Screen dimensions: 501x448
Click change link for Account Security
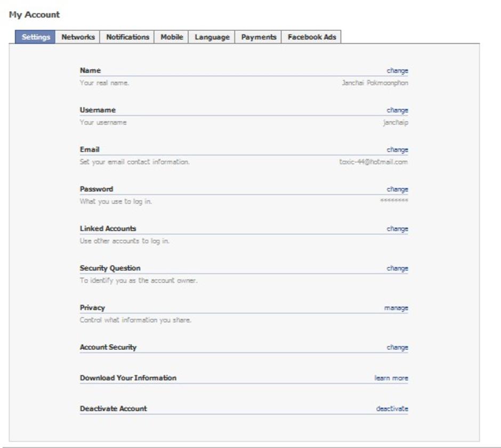tap(397, 348)
